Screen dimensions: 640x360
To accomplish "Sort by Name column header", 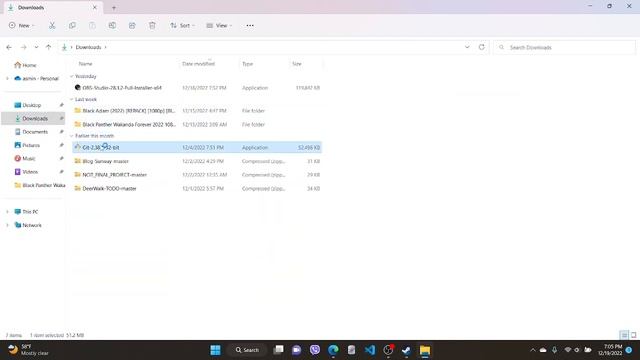I will point(85,64).
